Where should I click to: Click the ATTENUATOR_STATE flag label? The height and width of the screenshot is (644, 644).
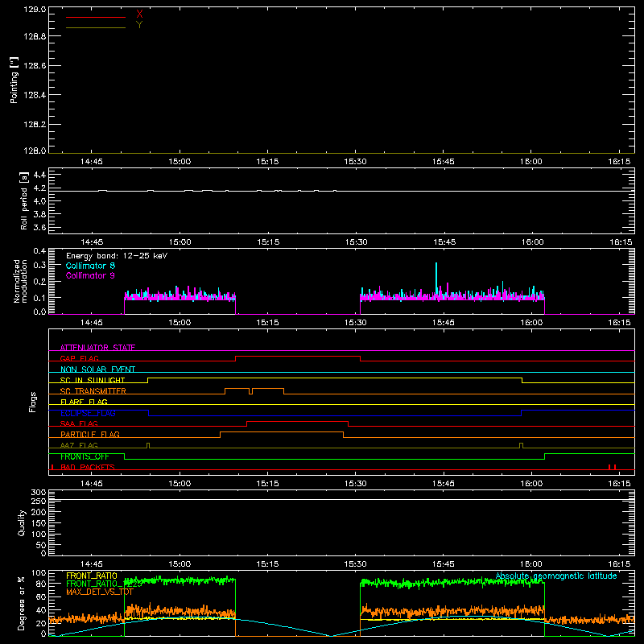pyautogui.click(x=97, y=348)
